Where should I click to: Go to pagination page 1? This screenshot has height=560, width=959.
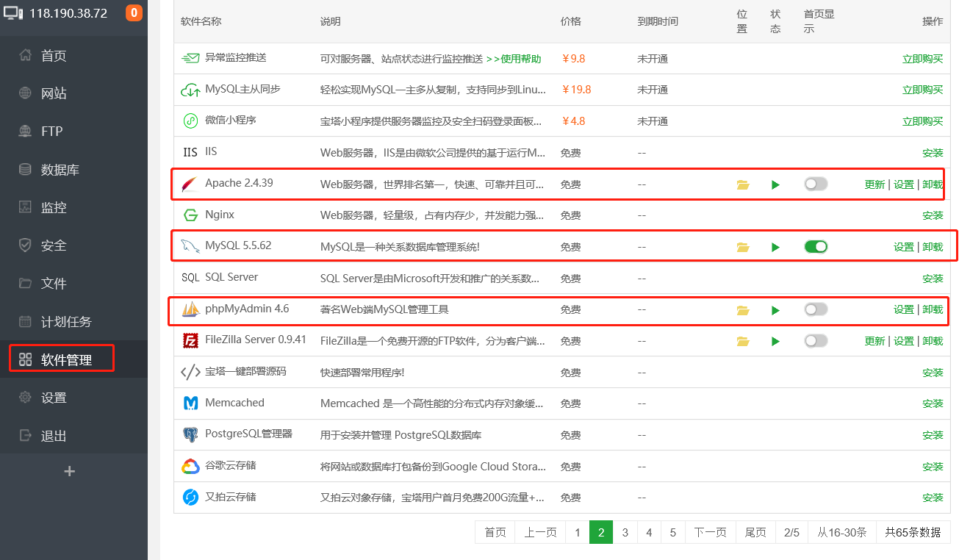(x=578, y=532)
